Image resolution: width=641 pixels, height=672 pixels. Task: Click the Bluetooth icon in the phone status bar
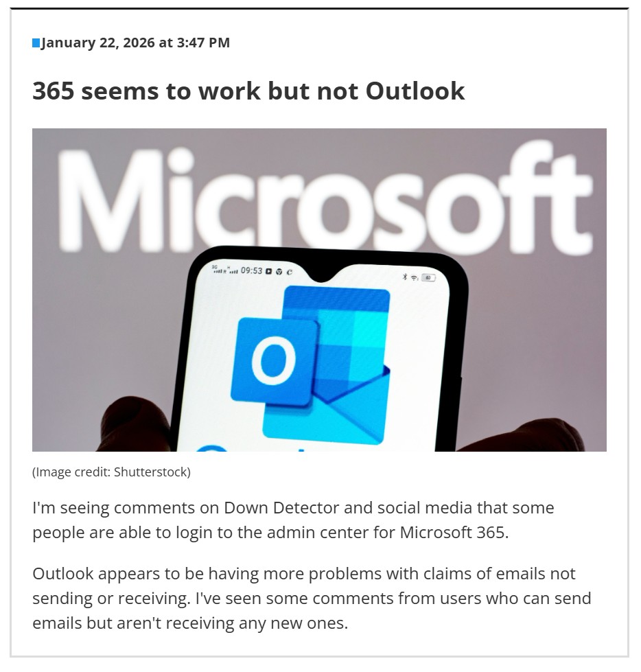[404, 277]
